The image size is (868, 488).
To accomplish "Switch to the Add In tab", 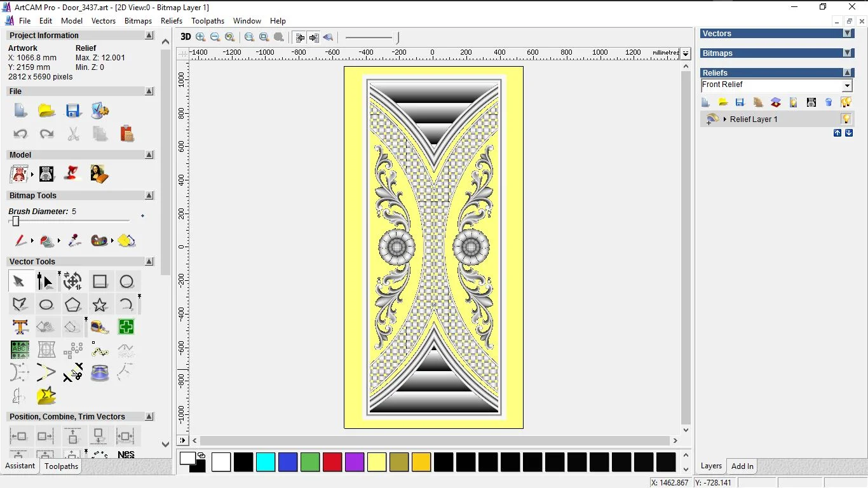I will pos(742,466).
